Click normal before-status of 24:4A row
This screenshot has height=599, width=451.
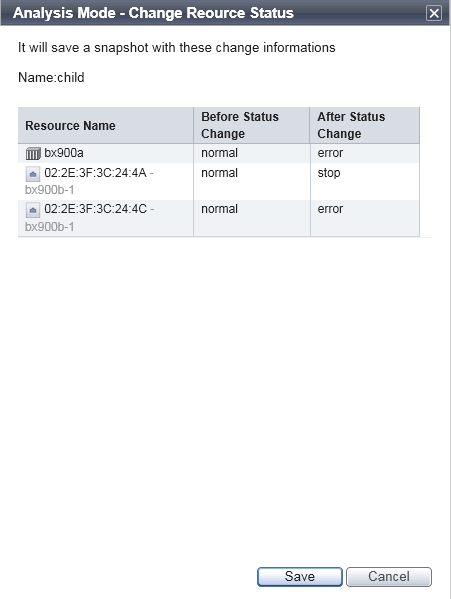(x=220, y=173)
